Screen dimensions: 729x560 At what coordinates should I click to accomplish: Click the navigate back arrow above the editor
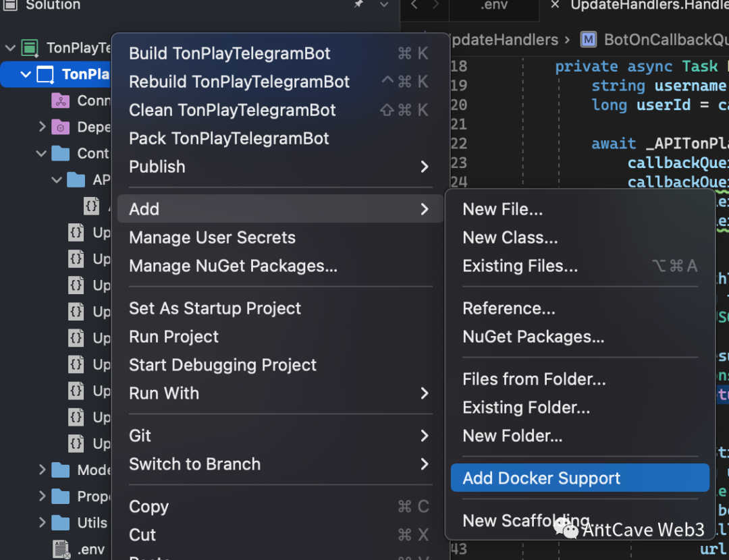click(414, 5)
